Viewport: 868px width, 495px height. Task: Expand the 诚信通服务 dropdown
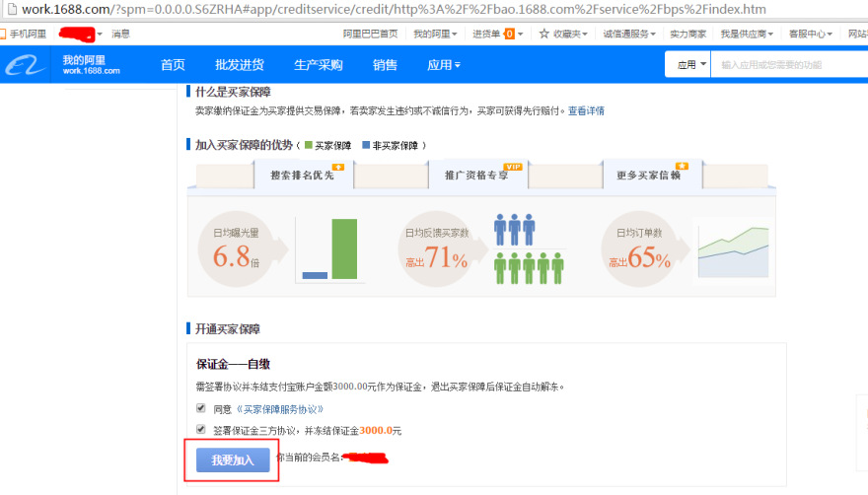pos(629,34)
